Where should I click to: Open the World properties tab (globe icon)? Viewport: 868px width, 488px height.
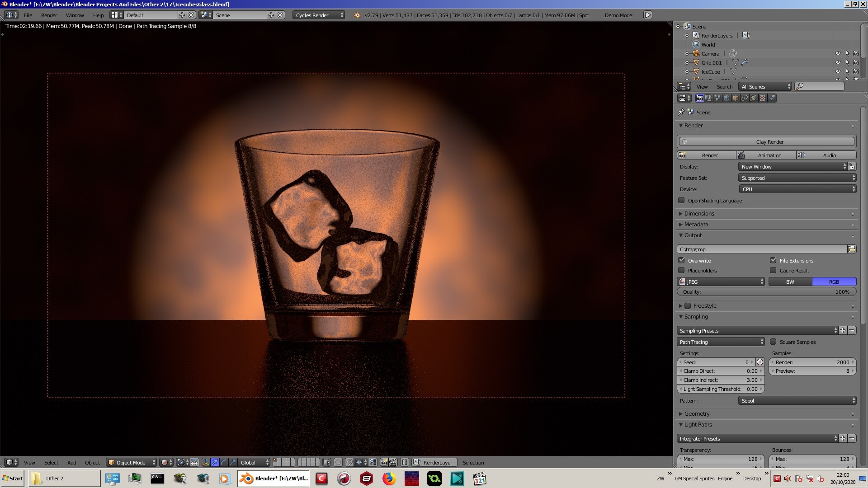(727, 98)
